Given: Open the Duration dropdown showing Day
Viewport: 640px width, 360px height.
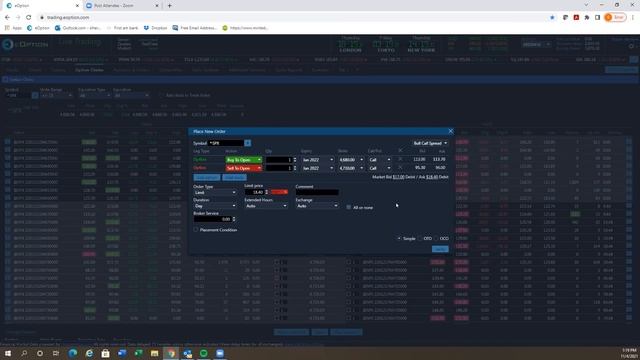Looking at the screenshot, I should pos(215,206).
